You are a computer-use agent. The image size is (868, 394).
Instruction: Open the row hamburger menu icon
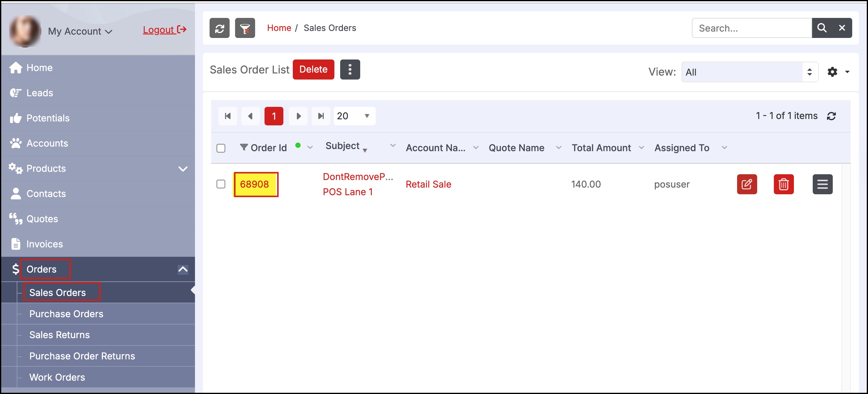[822, 184]
